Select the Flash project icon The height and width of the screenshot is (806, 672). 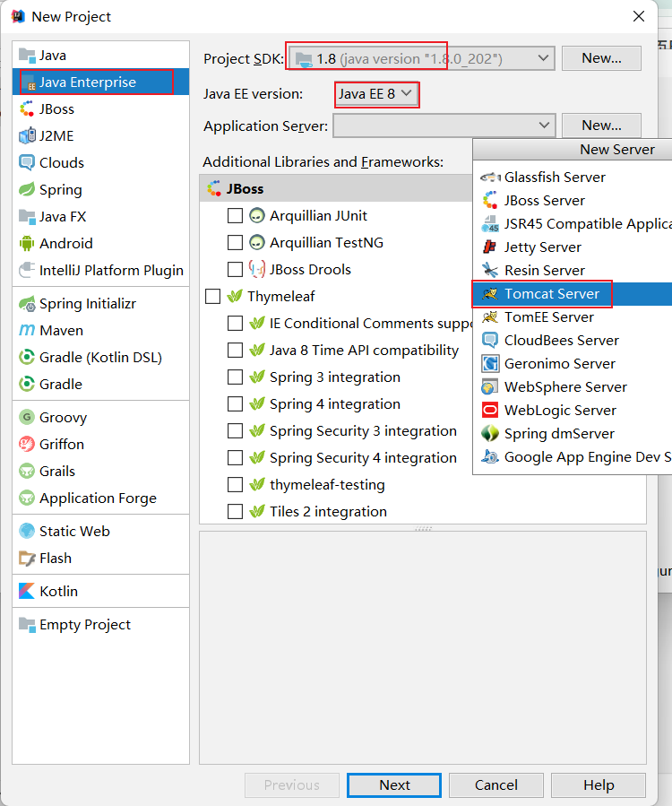pos(27,559)
